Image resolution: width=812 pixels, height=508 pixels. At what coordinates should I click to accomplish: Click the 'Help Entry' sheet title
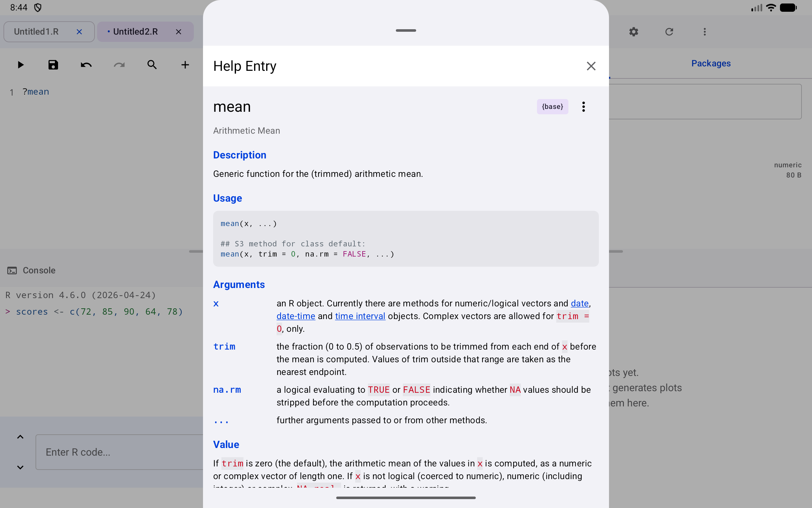coord(245,66)
